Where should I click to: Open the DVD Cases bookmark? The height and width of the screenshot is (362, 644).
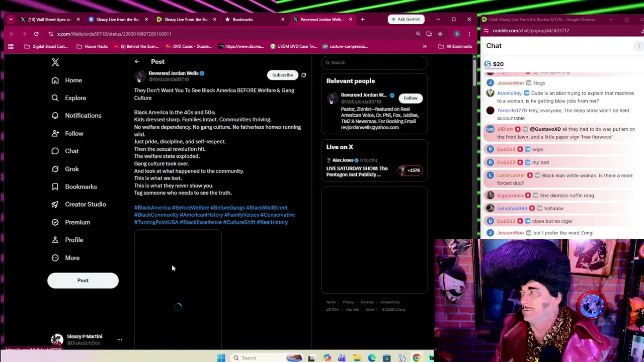click(x=188, y=46)
